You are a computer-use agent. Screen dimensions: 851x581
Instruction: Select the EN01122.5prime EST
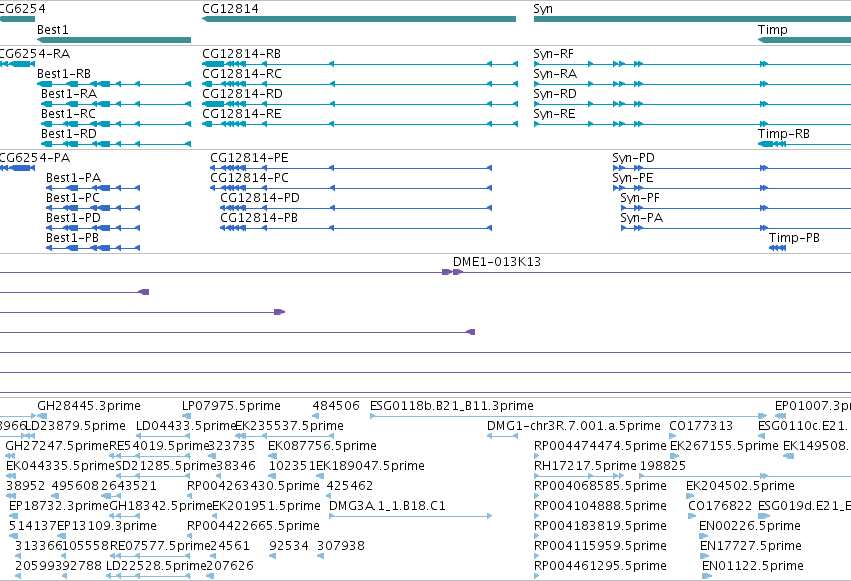pyautogui.click(x=707, y=576)
